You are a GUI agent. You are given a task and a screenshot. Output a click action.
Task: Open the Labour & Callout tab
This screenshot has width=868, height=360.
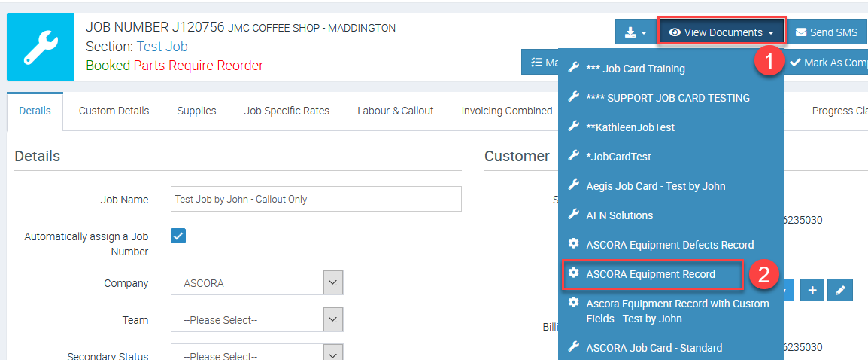(x=395, y=111)
